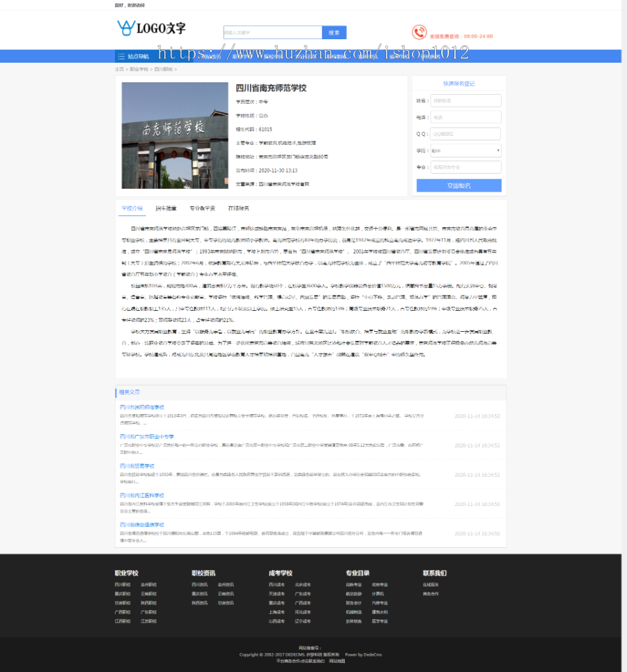Screen dimensions: 627x672
Task: Click 天津成考 in the footer
Action: point(277,594)
